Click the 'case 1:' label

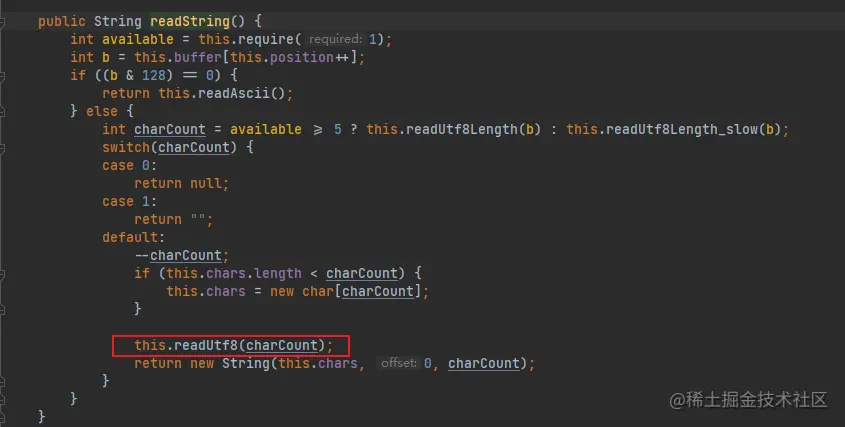129,202
